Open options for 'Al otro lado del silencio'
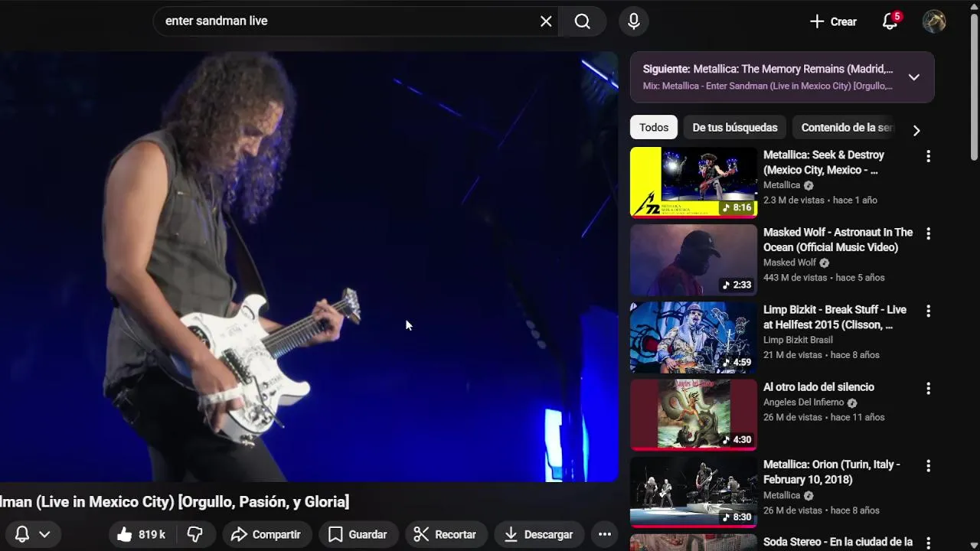The height and width of the screenshot is (551, 980). click(x=928, y=388)
